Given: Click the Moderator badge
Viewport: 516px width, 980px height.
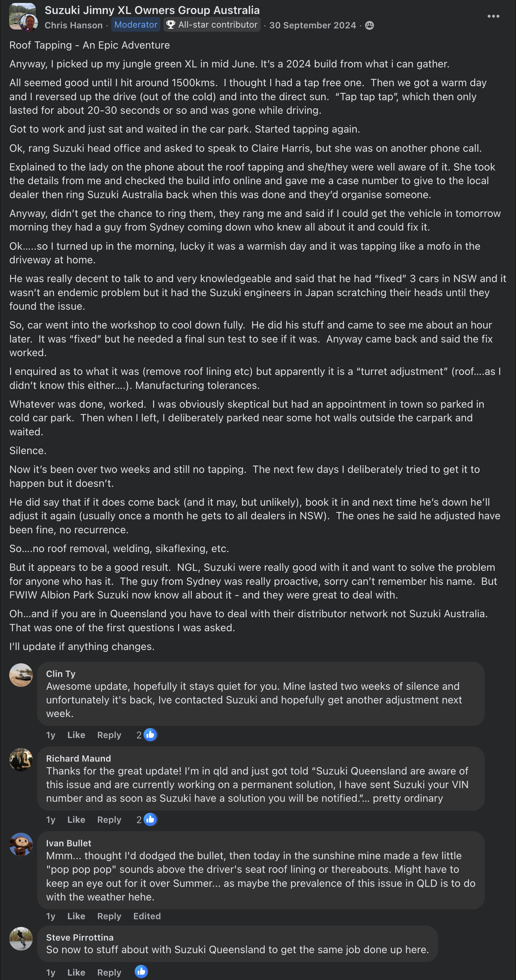Looking at the screenshot, I should [136, 25].
